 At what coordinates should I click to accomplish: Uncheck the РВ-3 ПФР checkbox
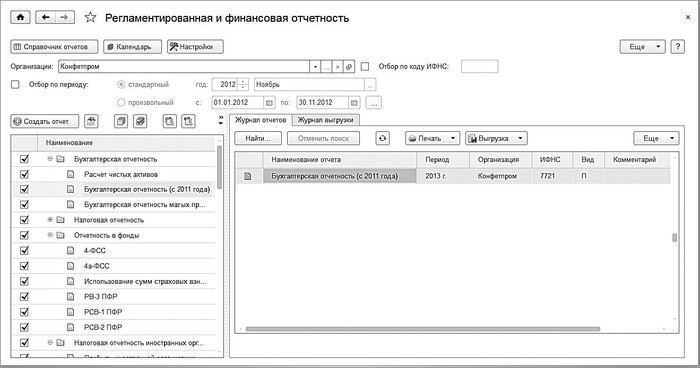tap(25, 297)
